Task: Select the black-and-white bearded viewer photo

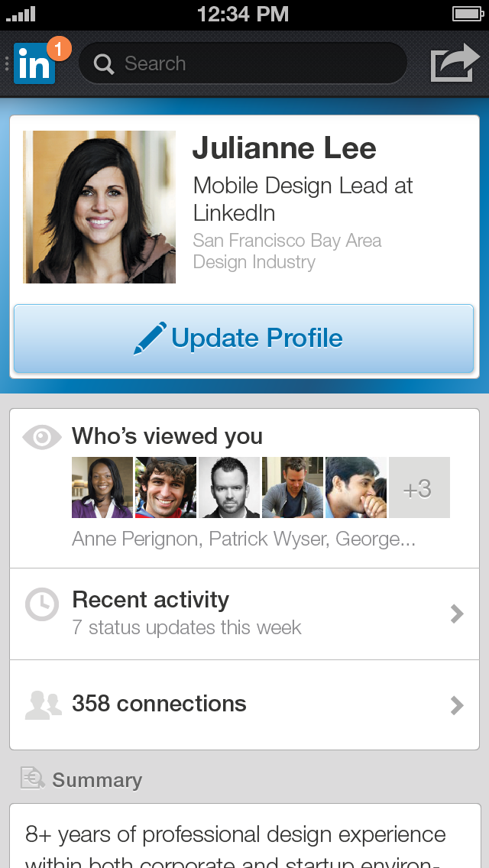Action: tap(229, 487)
